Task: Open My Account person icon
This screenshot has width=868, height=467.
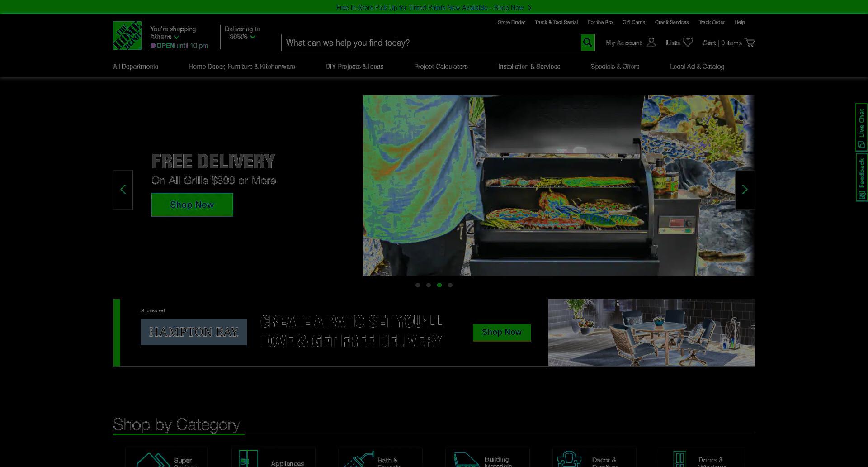Action: 651,43
